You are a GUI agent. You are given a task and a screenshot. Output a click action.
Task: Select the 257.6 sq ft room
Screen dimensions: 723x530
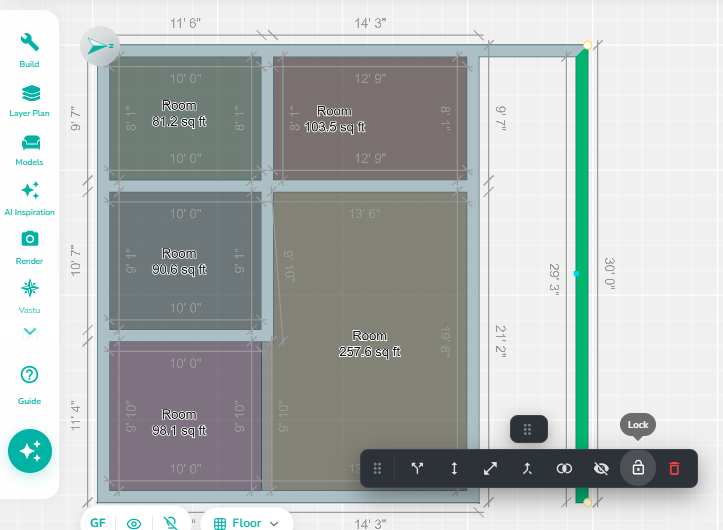click(370, 344)
